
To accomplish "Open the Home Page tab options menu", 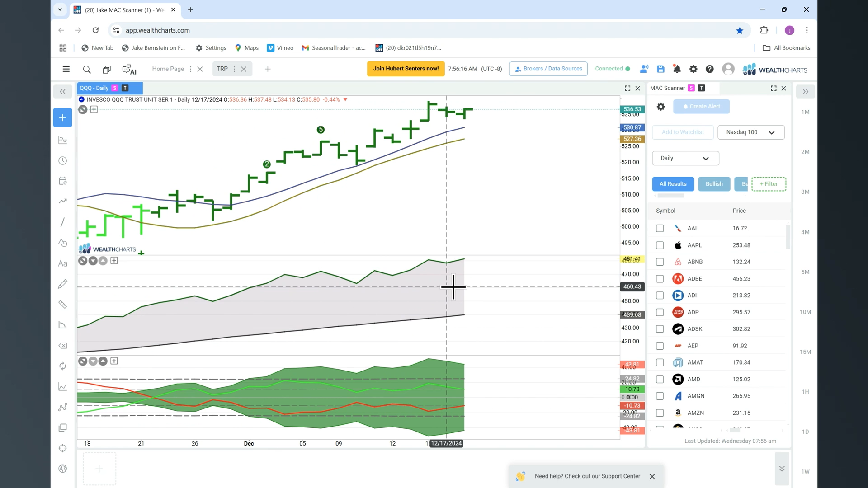I will (190, 69).
